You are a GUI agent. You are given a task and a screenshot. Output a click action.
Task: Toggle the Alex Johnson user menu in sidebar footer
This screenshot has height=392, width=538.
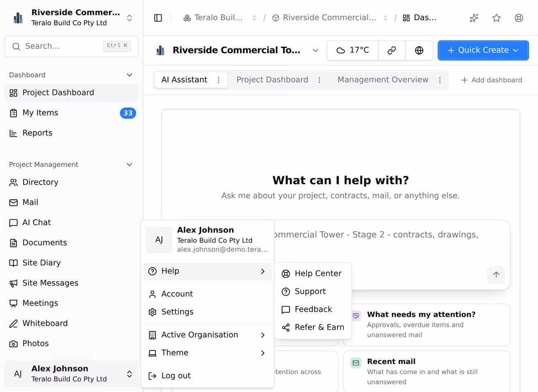(x=71, y=374)
